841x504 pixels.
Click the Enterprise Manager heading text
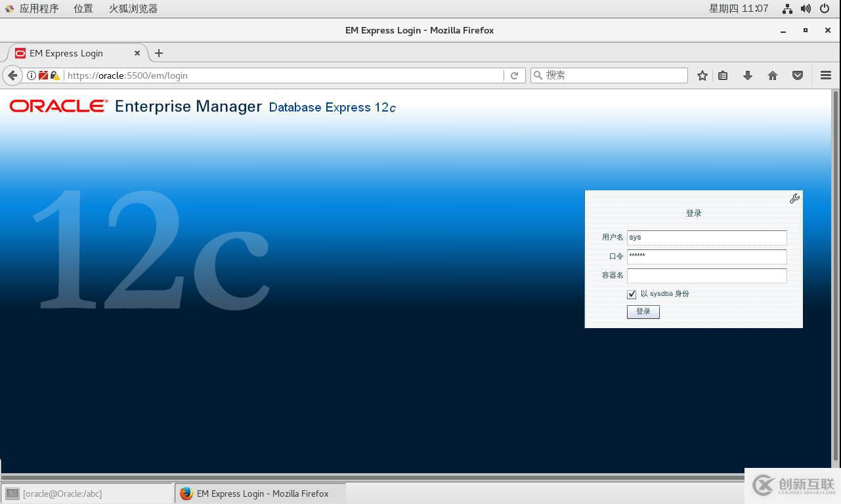(x=188, y=106)
